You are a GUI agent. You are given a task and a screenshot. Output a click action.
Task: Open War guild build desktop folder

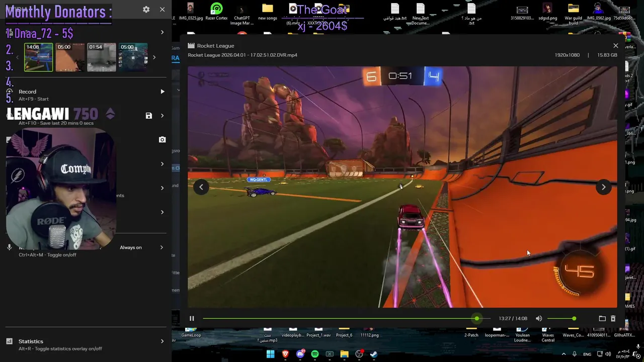coord(573,14)
